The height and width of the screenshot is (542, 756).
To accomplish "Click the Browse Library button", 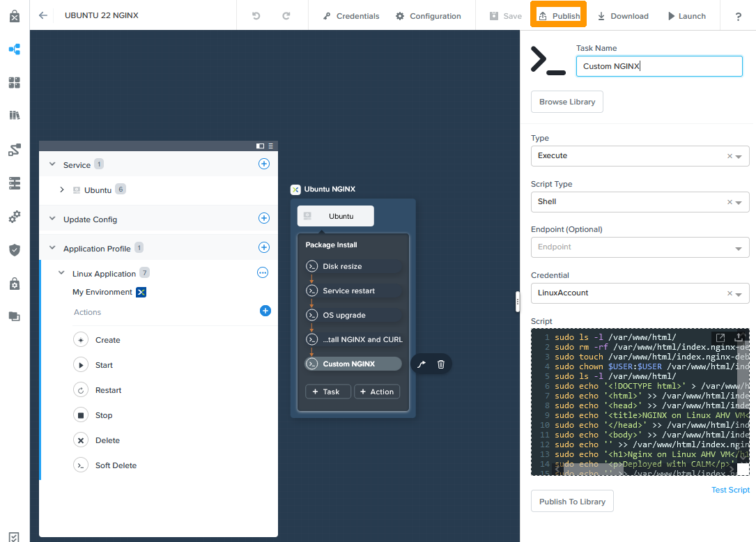I will [x=566, y=102].
